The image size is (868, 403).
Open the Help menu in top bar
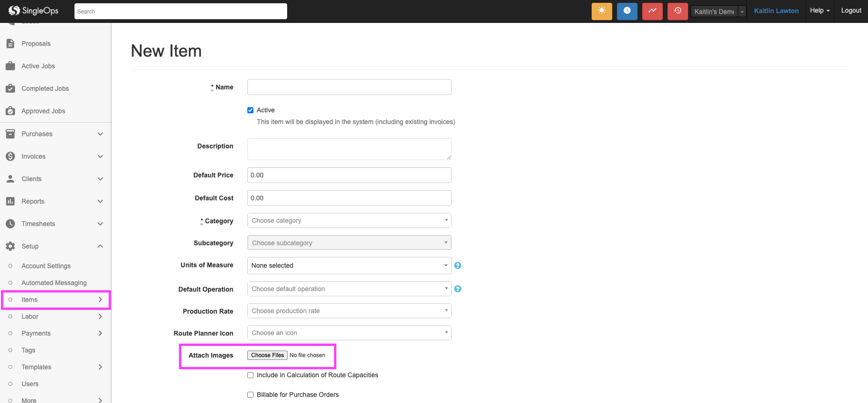pyautogui.click(x=819, y=10)
